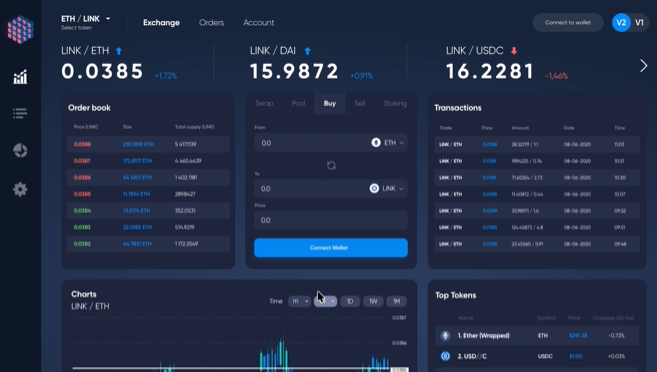Click the swap direction refresh icon
This screenshot has height=372, width=657.
click(331, 165)
